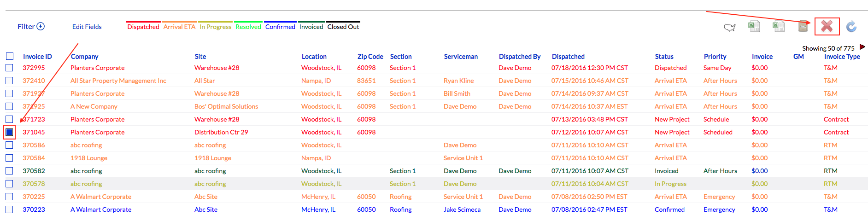
Task: Sort by the Dispatched date column header
Action: point(568,57)
